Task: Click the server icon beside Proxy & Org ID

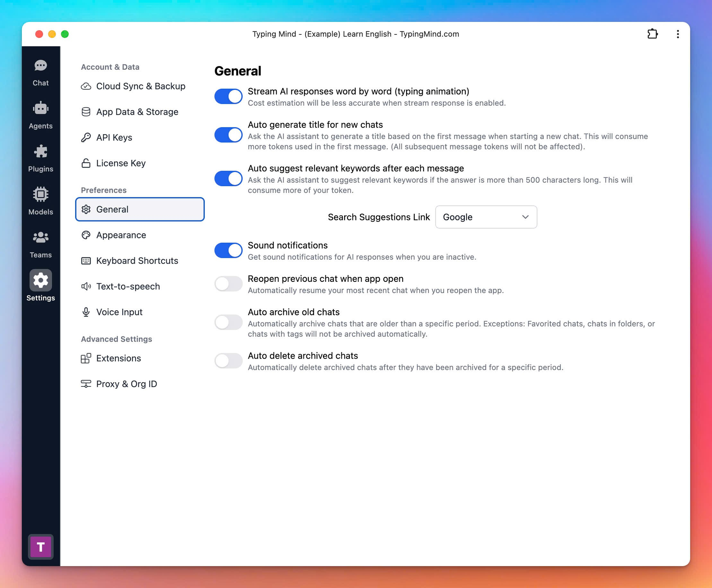Action: 86,384
